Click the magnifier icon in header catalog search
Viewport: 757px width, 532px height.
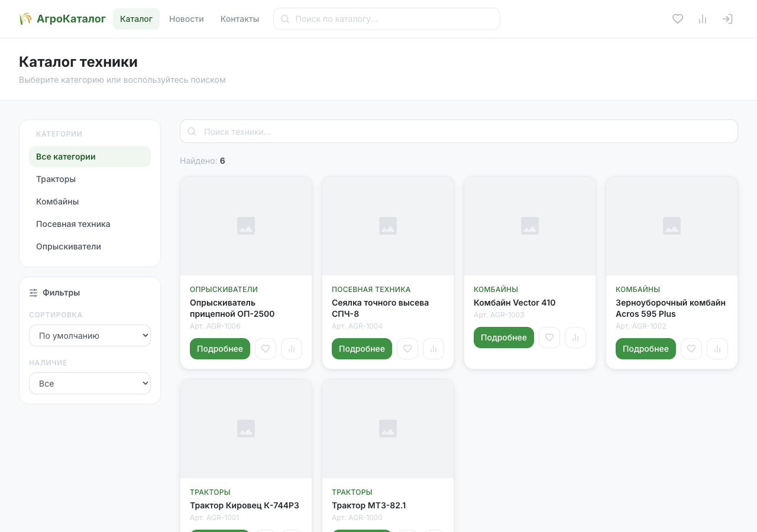coord(285,19)
